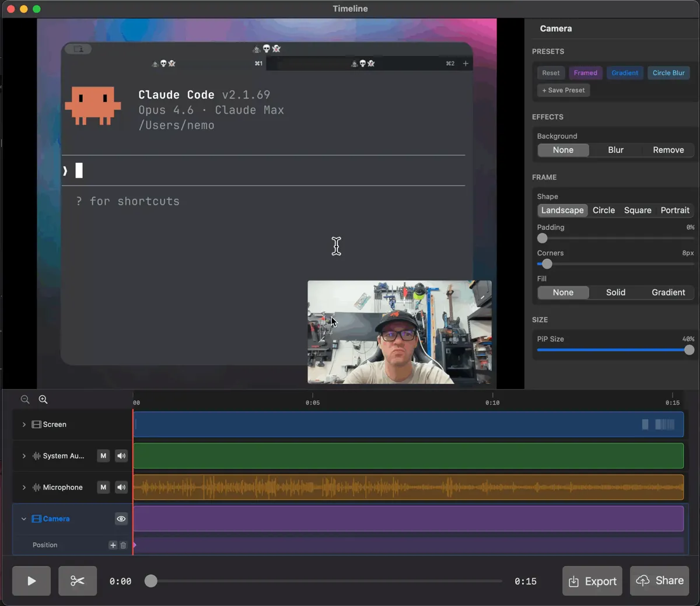The width and height of the screenshot is (700, 606).
Task: Zoom out the timeline with the minus magnifier
Action: 25,400
